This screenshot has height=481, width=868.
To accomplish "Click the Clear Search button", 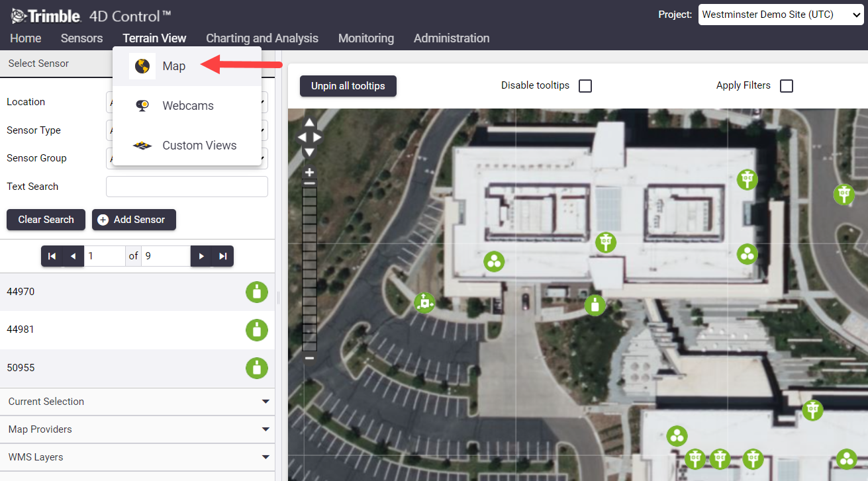I will tap(46, 220).
